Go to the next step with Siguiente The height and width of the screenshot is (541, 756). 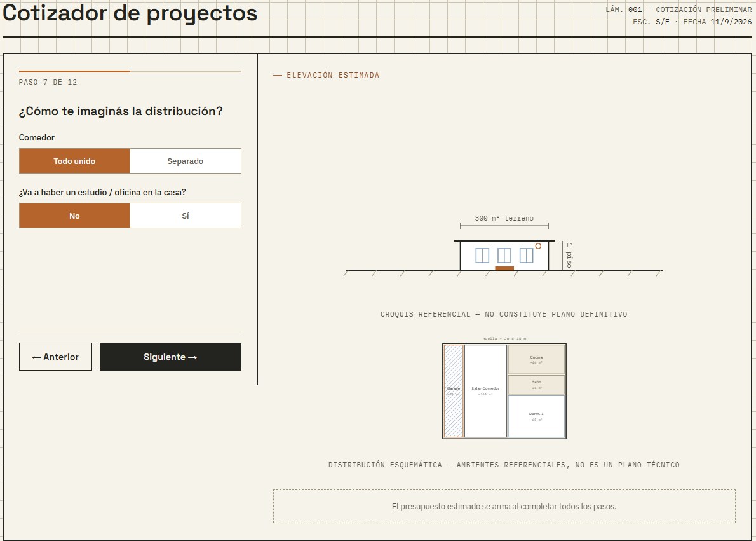[170, 357]
